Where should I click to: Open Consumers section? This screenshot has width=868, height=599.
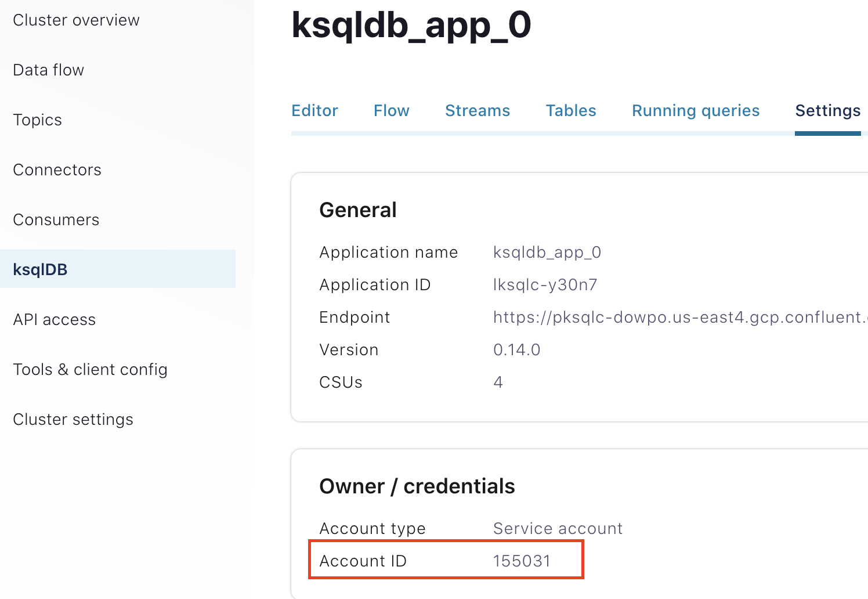tap(56, 220)
